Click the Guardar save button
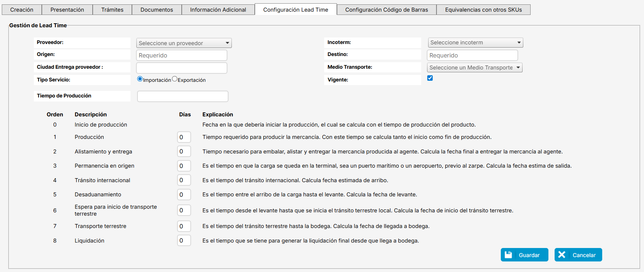644x272 pixels. pos(524,255)
